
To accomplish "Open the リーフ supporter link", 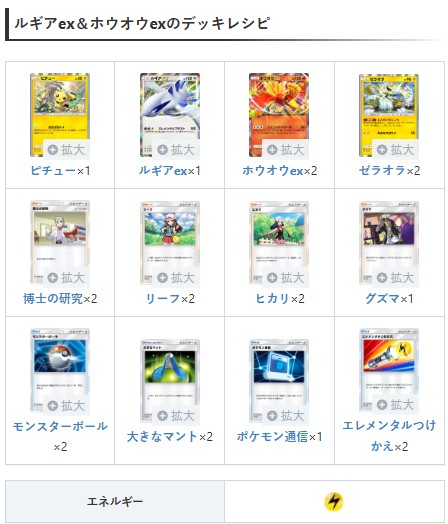I will pyautogui.click(x=163, y=298).
